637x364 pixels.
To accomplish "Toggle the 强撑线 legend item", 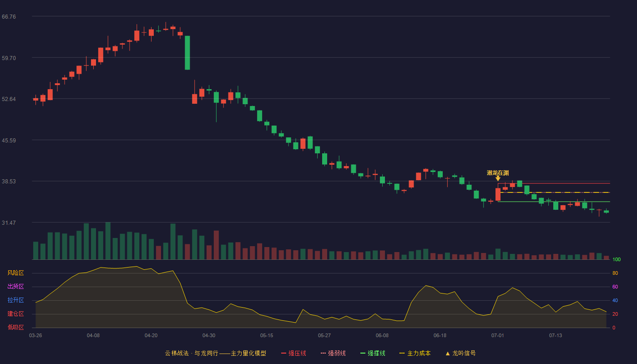I will pyautogui.click(x=373, y=353).
